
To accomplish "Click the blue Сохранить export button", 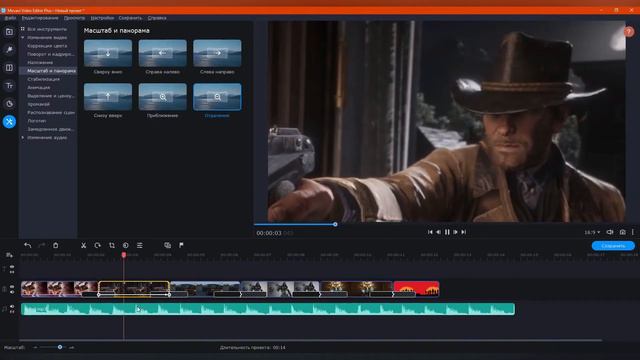I will 613,246.
